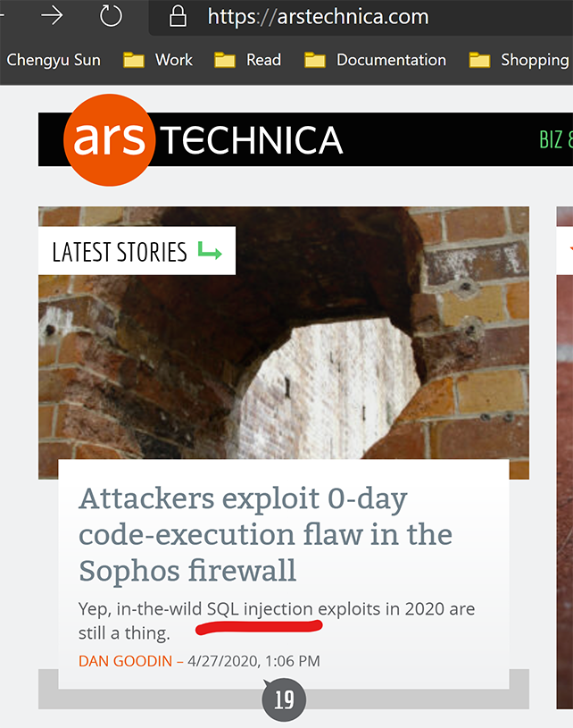
Task: Open Attackers exploit 0-day article headline
Action: [x=265, y=534]
